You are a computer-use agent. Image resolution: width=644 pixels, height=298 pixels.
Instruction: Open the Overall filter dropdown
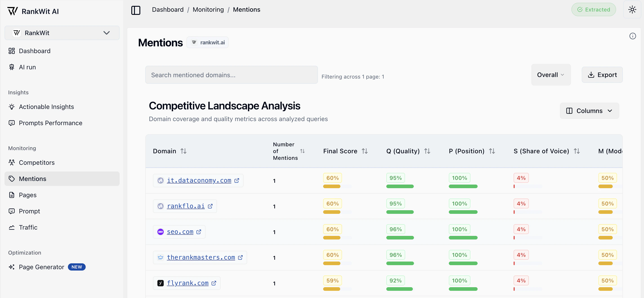point(551,75)
